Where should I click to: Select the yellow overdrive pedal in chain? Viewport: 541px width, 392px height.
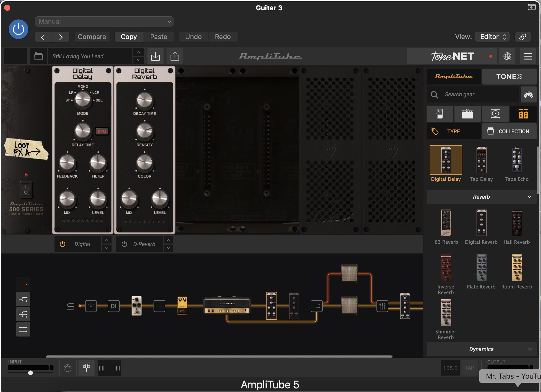pyautogui.click(x=182, y=305)
